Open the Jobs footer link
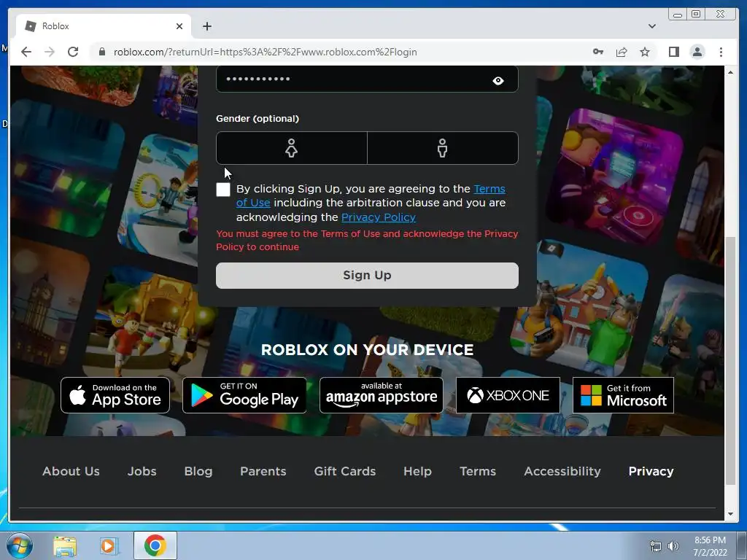This screenshot has width=747, height=560. (142, 471)
